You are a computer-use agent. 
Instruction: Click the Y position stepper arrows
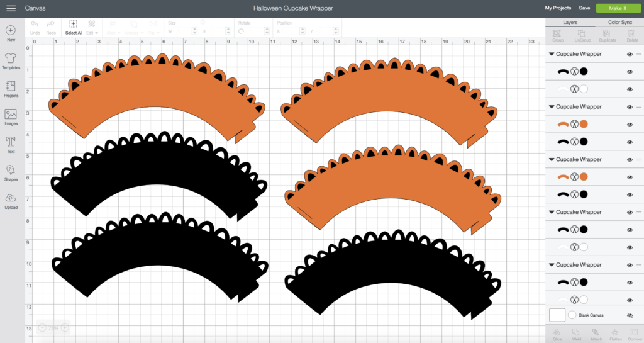[x=336, y=31]
